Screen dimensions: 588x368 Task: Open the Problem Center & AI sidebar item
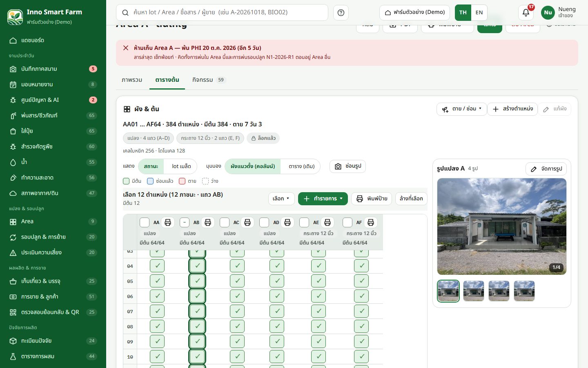pyautogui.click(x=53, y=100)
